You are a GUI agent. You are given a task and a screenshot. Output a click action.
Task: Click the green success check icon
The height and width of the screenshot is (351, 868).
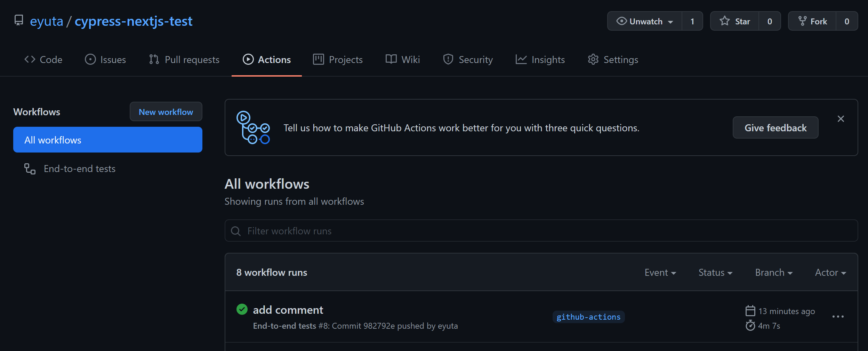(242, 309)
